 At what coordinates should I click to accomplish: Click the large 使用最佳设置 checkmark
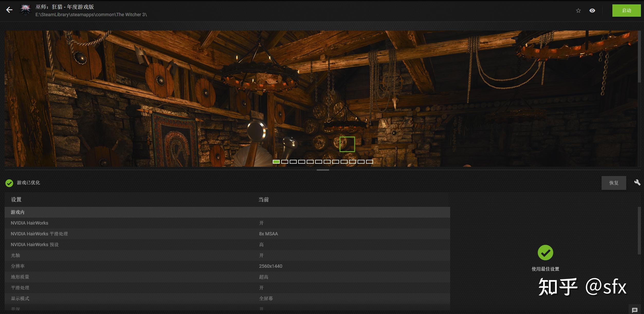[x=545, y=253]
